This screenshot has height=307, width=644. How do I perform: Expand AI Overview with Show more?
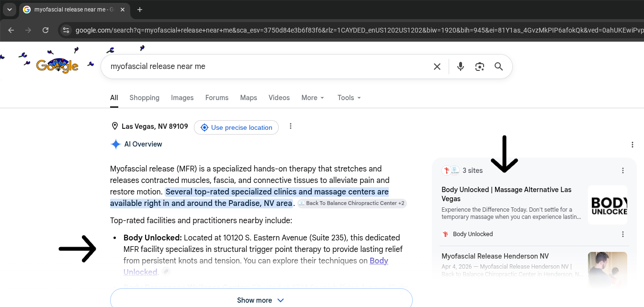261,300
